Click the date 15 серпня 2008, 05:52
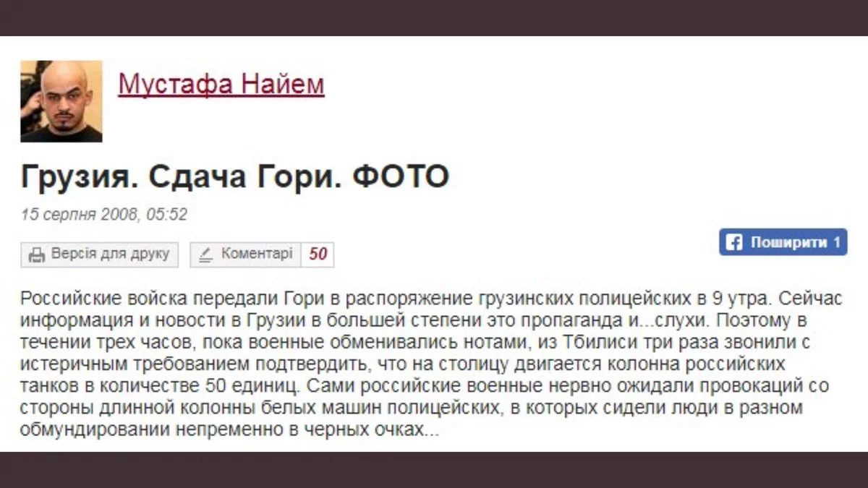The width and height of the screenshot is (868, 488). pyautogui.click(x=104, y=215)
